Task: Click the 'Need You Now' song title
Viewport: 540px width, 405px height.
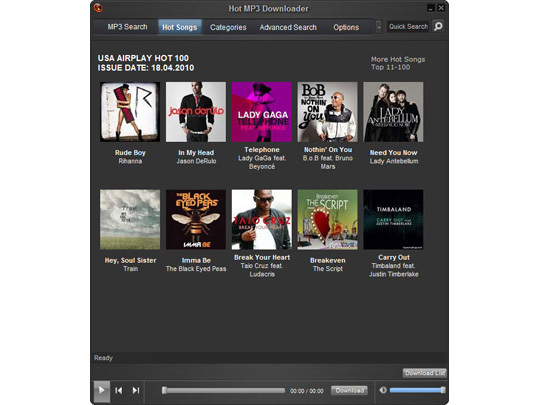Action: coord(394,153)
